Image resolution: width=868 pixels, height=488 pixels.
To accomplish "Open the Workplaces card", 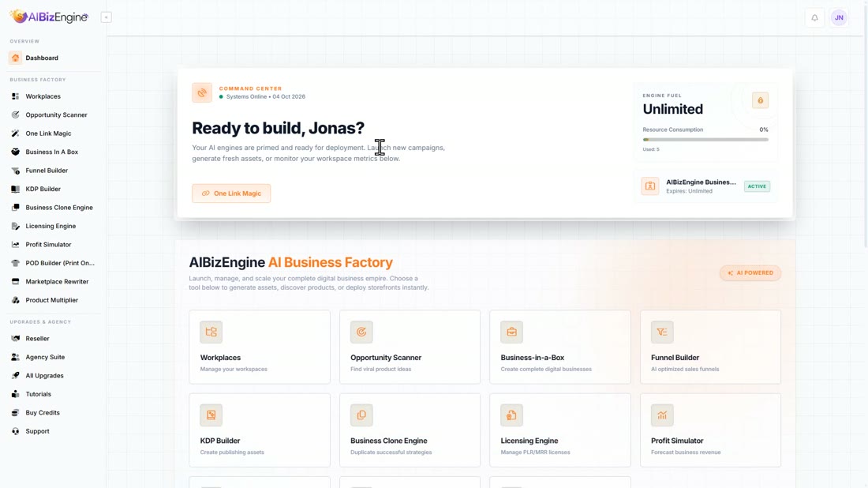I will coord(259,347).
